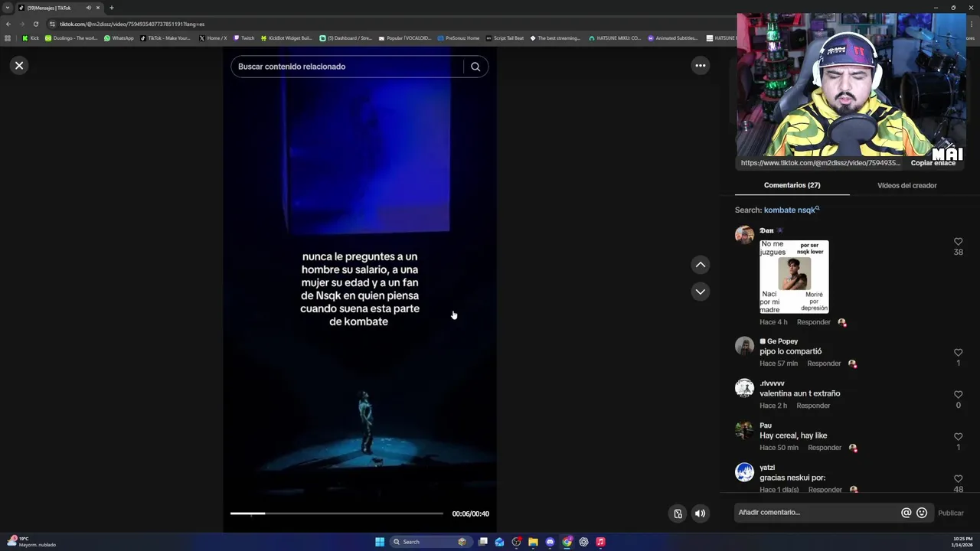Switch to Comentarios (27) tab
980x551 pixels.
(x=792, y=185)
